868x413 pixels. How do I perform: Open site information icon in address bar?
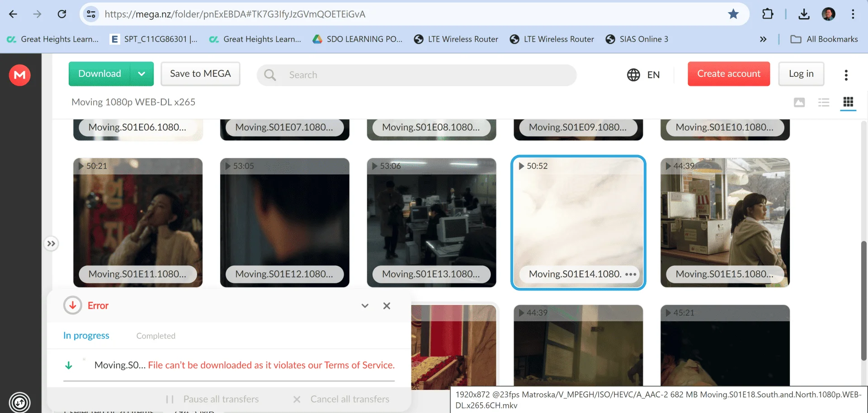(91, 14)
